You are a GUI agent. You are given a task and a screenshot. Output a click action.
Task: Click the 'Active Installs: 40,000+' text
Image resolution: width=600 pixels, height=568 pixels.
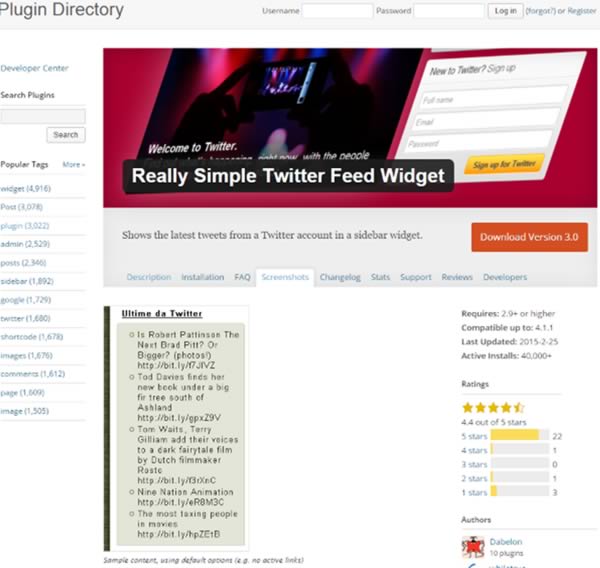point(506,356)
